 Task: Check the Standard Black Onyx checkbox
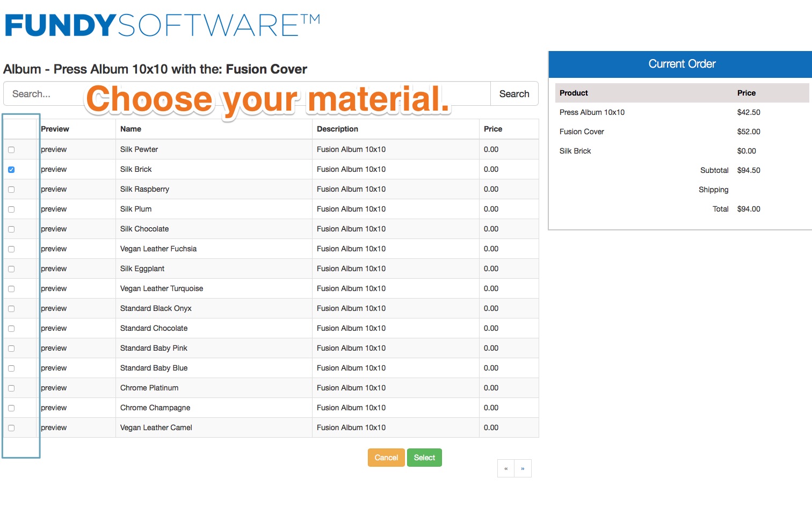[11, 309]
